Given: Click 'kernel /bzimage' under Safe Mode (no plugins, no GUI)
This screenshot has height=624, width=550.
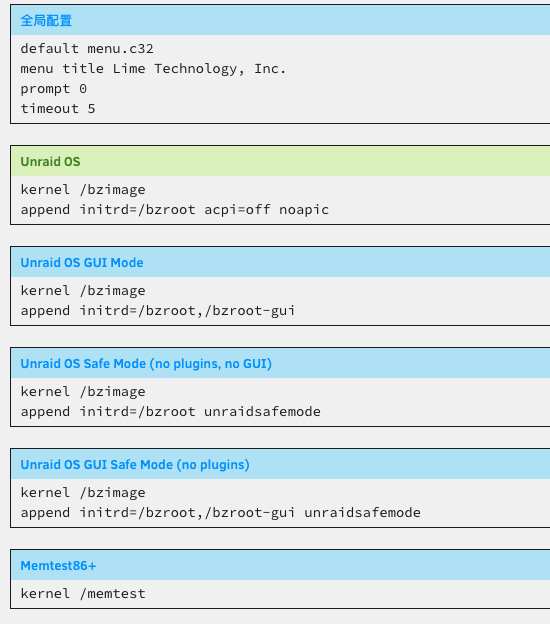Looking at the screenshot, I should pos(83,392).
